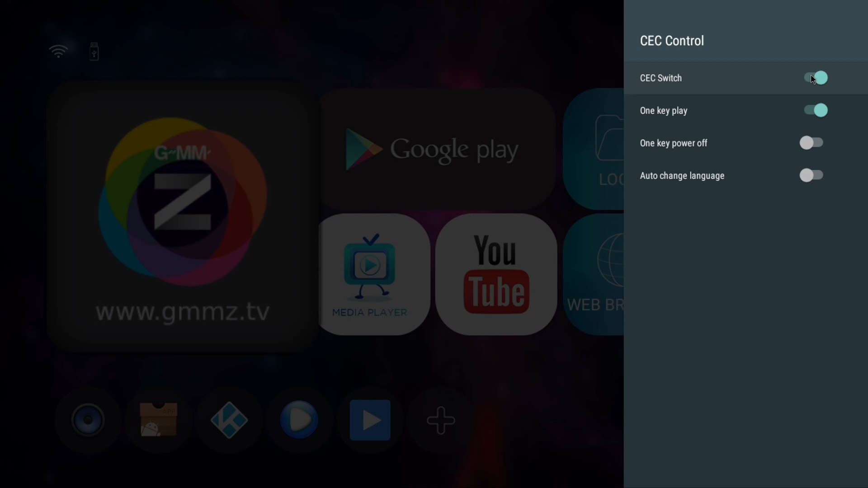
Task: Toggle CEC Switch on/off
Action: (x=814, y=77)
